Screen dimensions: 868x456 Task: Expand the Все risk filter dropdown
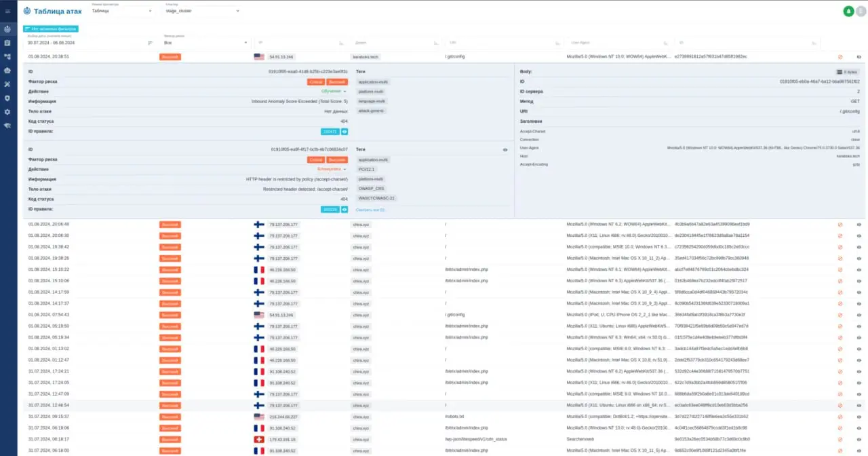206,43
